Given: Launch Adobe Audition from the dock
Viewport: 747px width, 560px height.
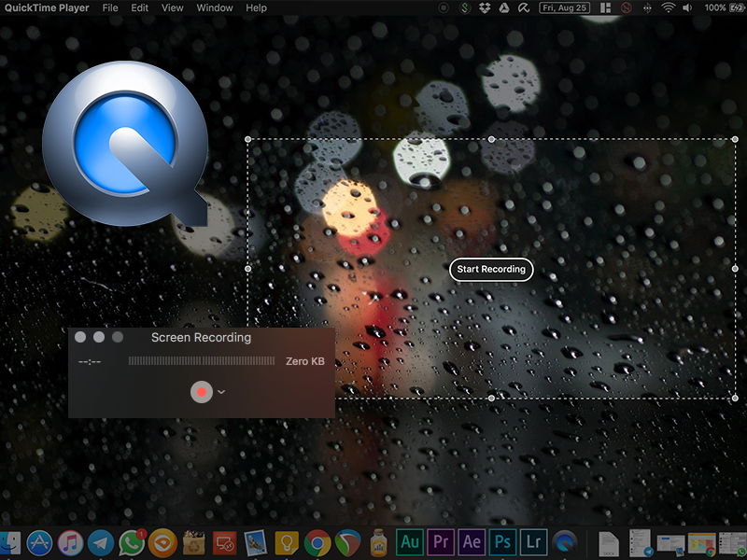Looking at the screenshot, I should coord(410,542).
